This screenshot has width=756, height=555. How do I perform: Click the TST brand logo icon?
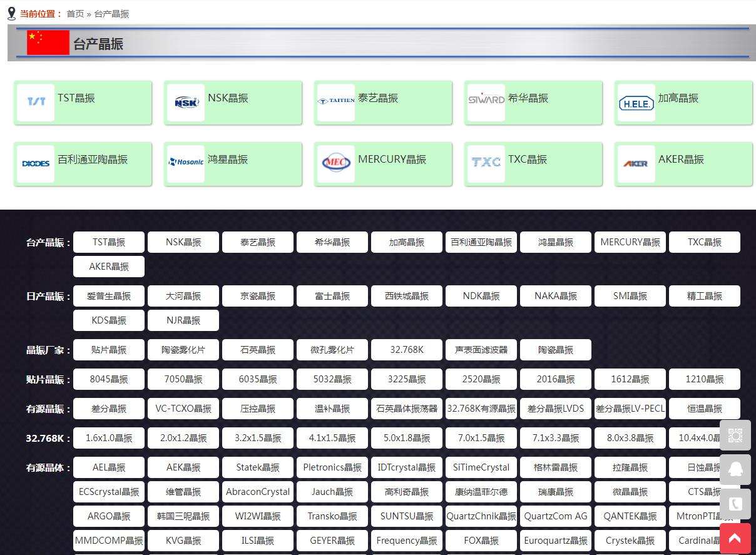pyautogui.click(x=36, y=103)
